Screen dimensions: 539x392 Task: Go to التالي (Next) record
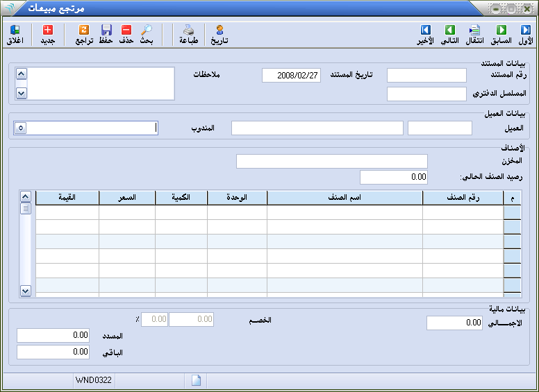click(450, 31)
